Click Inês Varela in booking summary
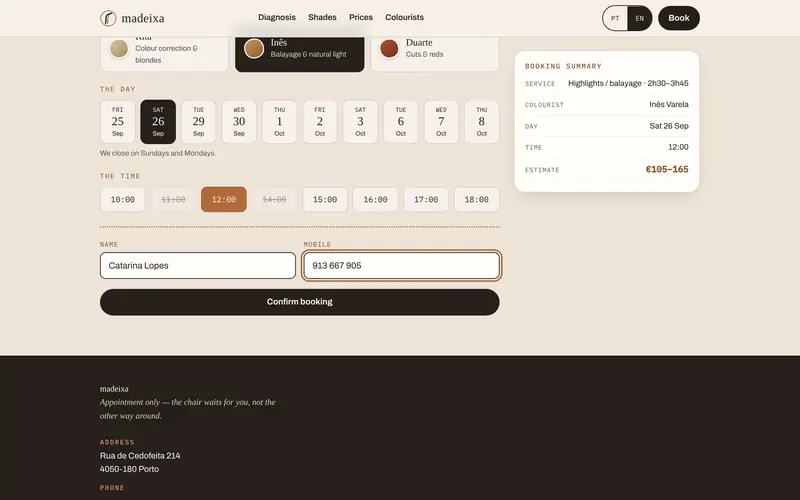Screen dimensions: 800x500 click(669, 105)
